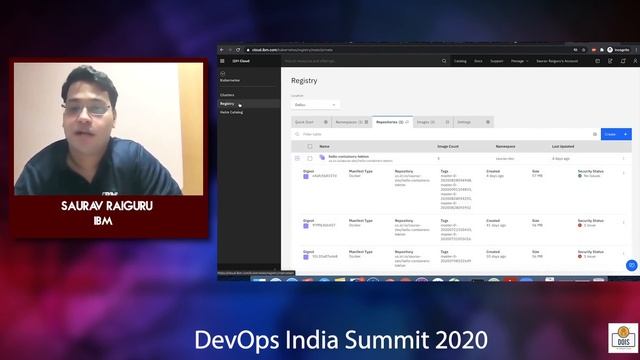
Task: Click the speaker video thumbnail of Saurav Raiguru
Action: pyautogui.click(x=109, y=129)
